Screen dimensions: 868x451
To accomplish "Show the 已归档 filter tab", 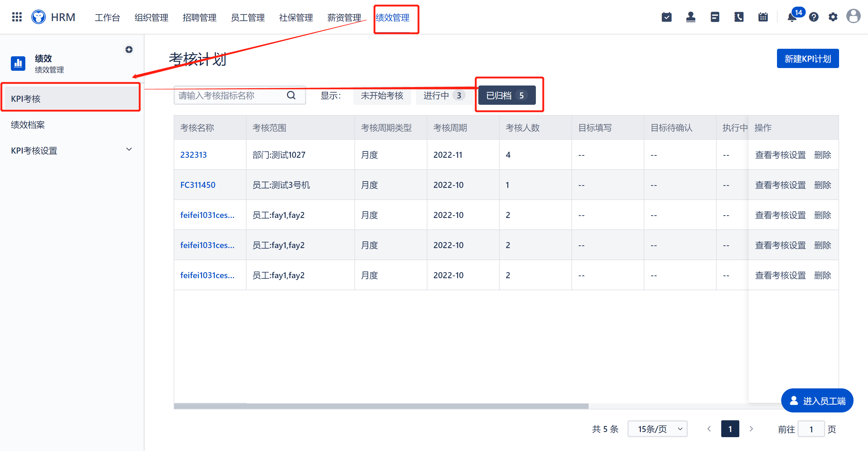I will pyautogui.click(x=506, y=95).
